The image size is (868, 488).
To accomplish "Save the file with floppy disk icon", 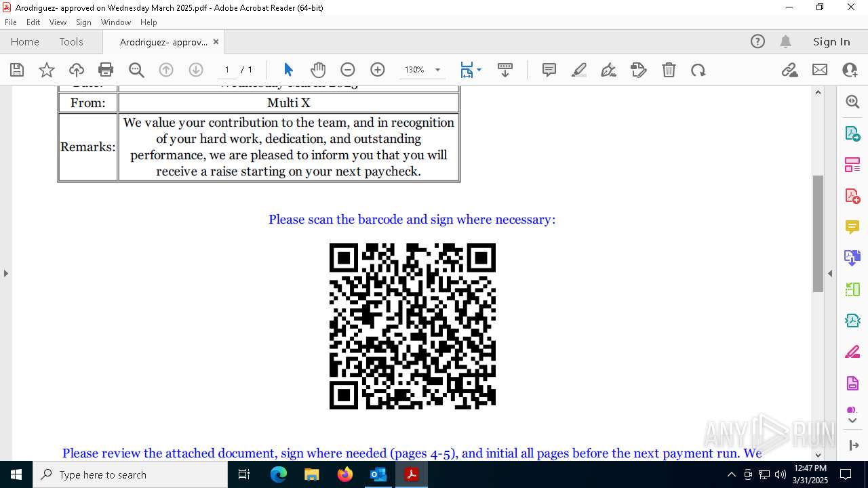I will [x=17, y=70].
